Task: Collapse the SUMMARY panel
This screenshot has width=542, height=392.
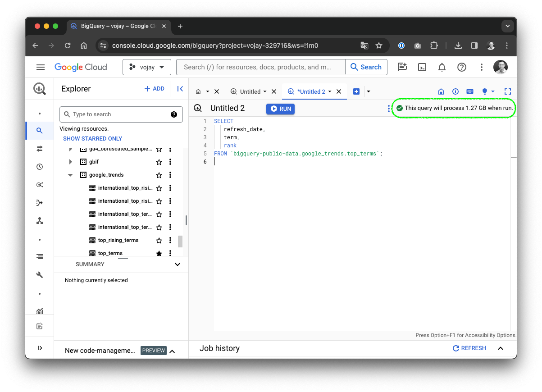Action: click(177, 264)
